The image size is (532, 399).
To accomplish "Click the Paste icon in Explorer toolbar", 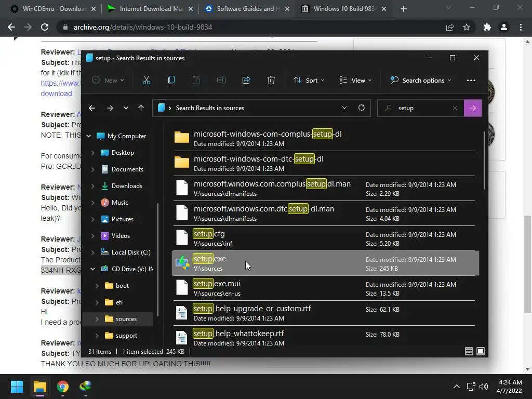I will [196, 81].
